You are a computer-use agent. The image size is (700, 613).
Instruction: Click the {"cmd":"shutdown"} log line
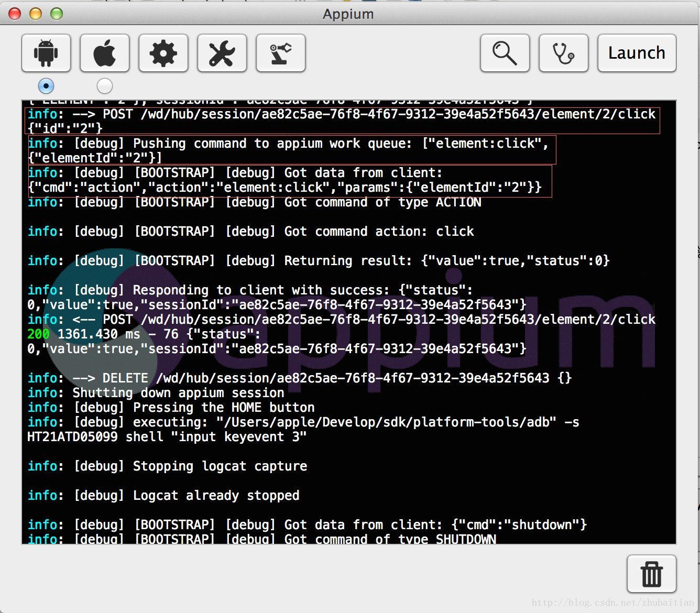(307, 525)
